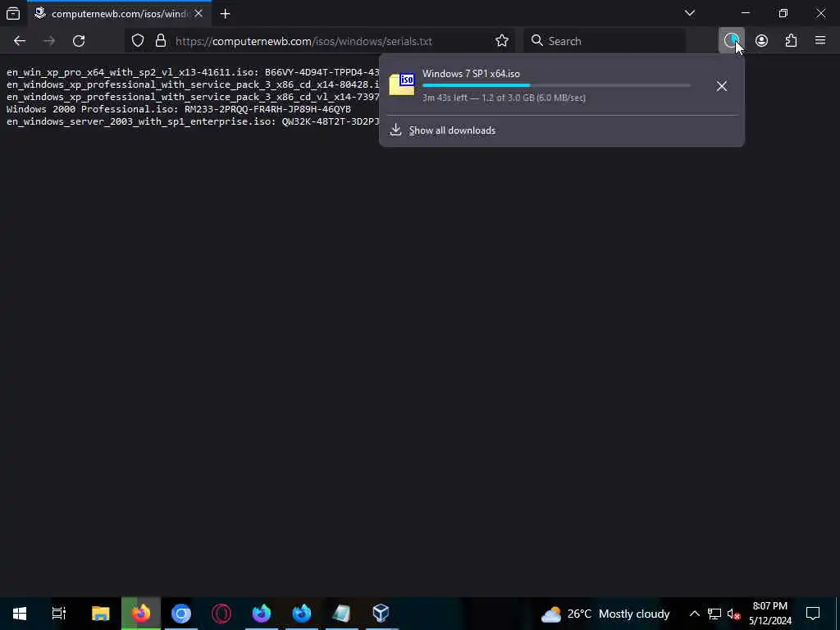The image size is (840, 630).
Task: Cancel the Windows 7 SP1 x64.iso download
Action: point(722,85)
